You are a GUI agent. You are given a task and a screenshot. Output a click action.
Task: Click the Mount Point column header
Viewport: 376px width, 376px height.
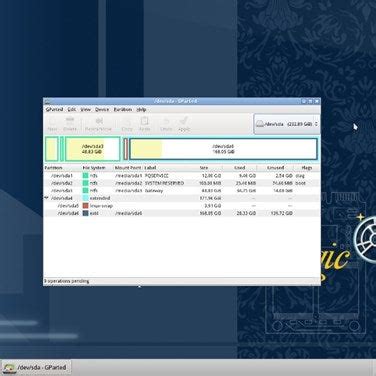(129, 168)
